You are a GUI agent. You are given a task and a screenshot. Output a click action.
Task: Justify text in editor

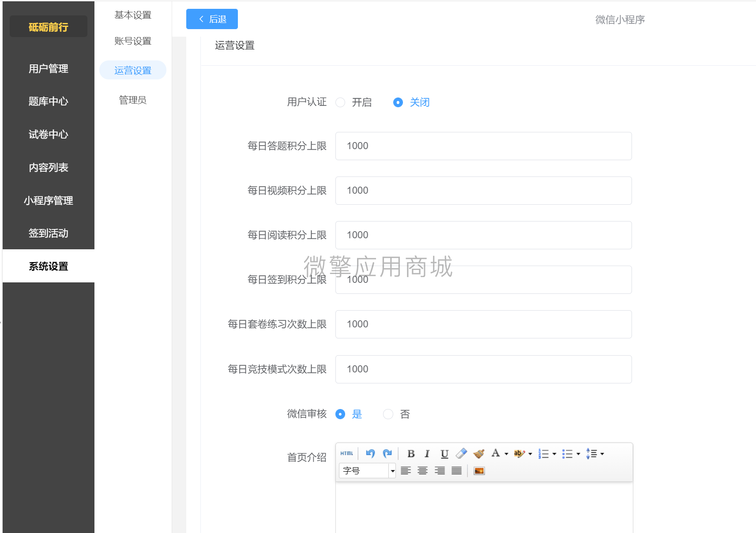tap(456, 471)
